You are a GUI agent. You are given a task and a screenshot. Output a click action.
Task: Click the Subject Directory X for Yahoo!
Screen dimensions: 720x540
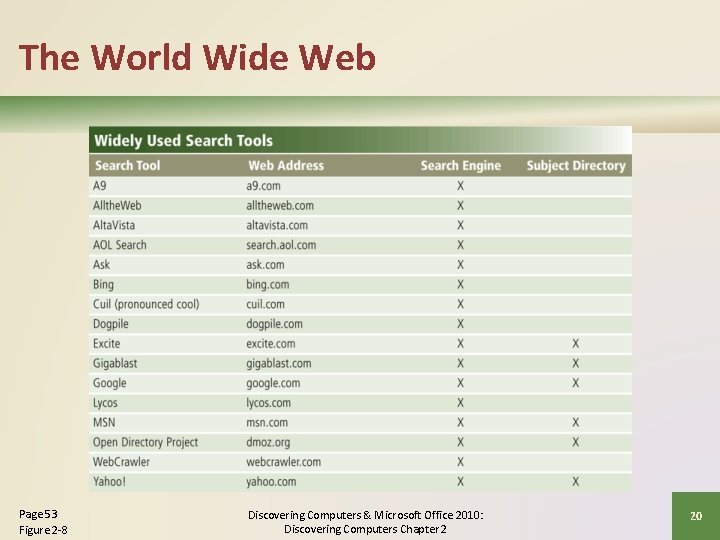[x=575, y=481]
